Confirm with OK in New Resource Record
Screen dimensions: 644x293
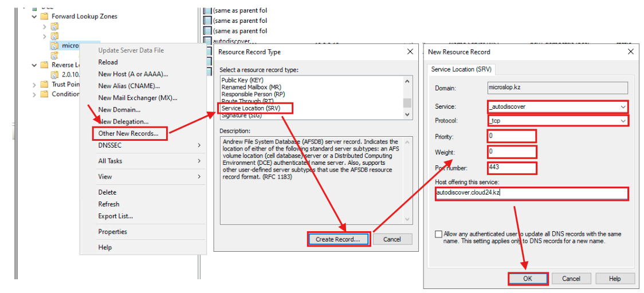528,279
